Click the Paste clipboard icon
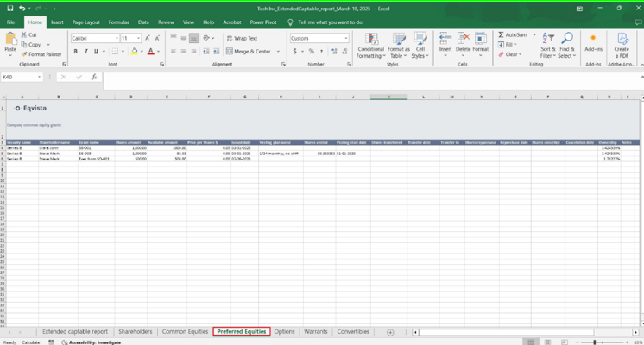The width and height of the screenshot is (644, 345). point(10,39)
